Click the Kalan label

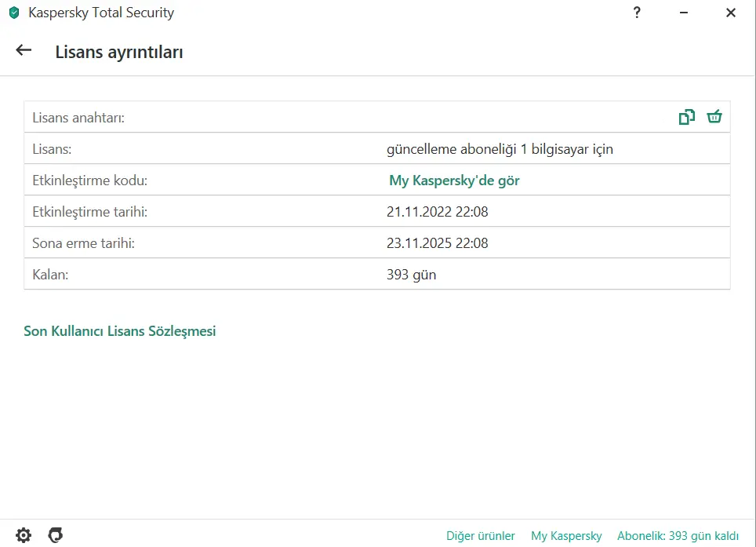click(50, 275)
